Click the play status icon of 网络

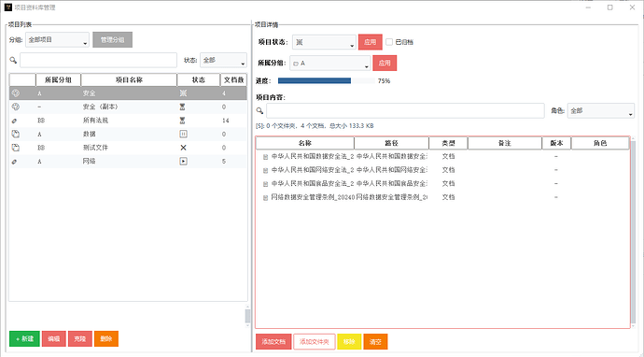click(x=183, y=162)
